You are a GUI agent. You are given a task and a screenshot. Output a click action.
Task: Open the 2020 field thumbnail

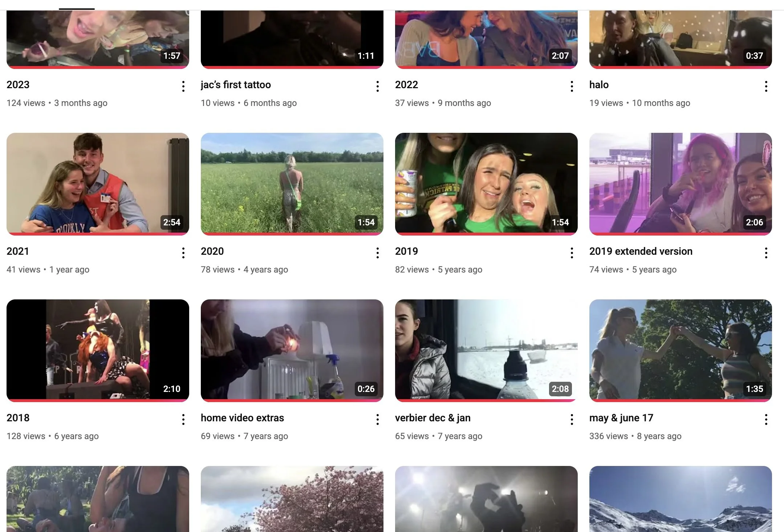(292, 183)
